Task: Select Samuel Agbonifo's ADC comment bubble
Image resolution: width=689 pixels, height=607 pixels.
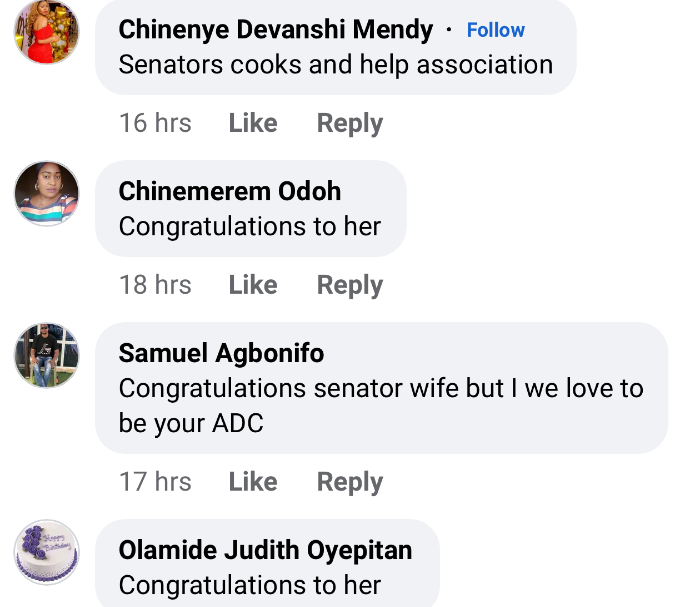Action: [x=380, y=405]
